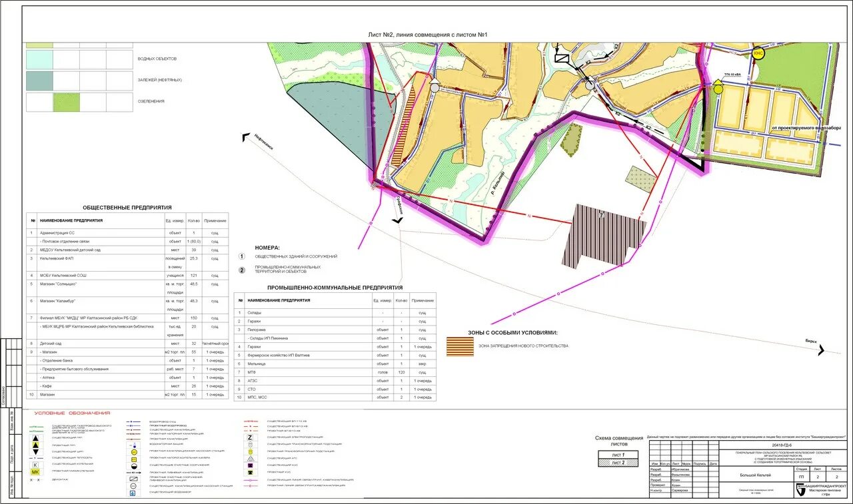Screen dimensions: 853x504
Task: Click the СТО row in industrial table
Action: coord(335,389)
